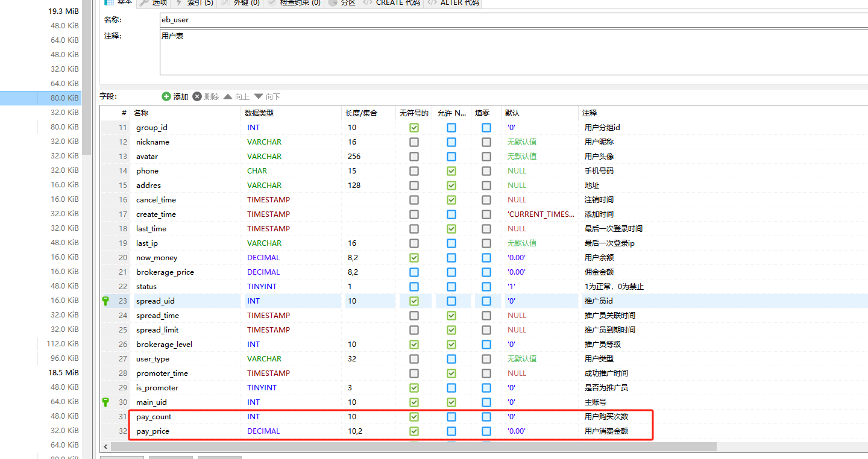Toggle unsigned checkbox for group_id

414,128
